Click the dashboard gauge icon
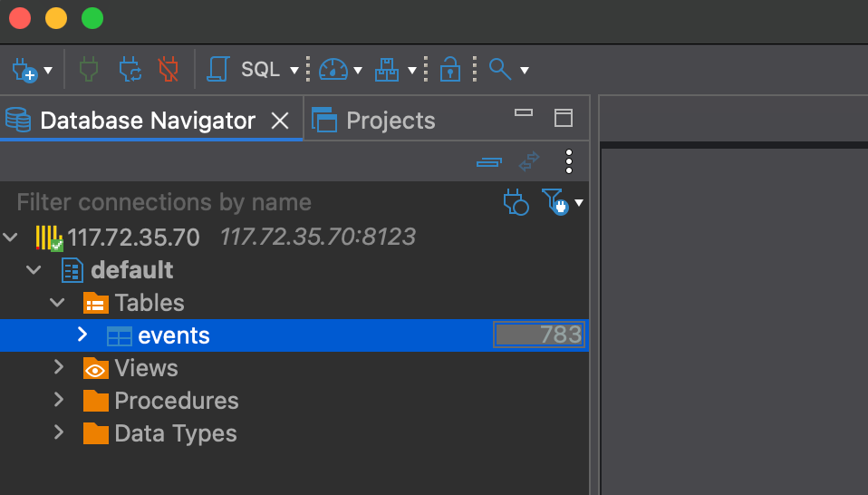The width and height of the screenshot is (868, 495). point(333,70)
